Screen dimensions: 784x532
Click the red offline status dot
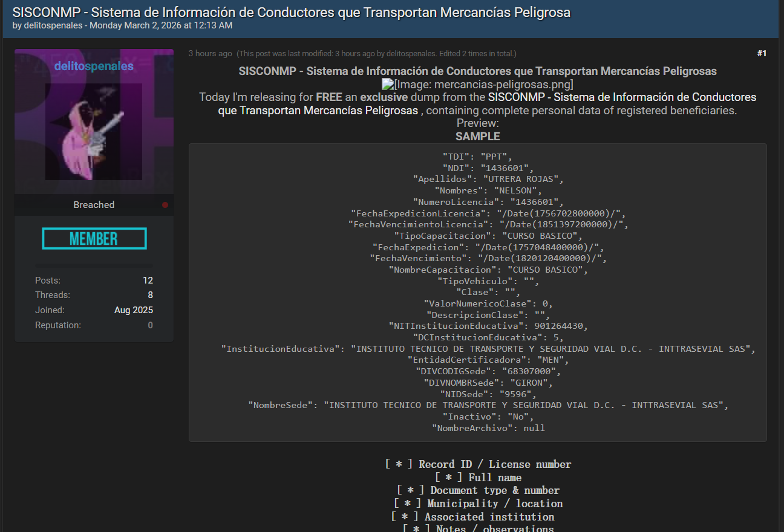coord(165,205)
